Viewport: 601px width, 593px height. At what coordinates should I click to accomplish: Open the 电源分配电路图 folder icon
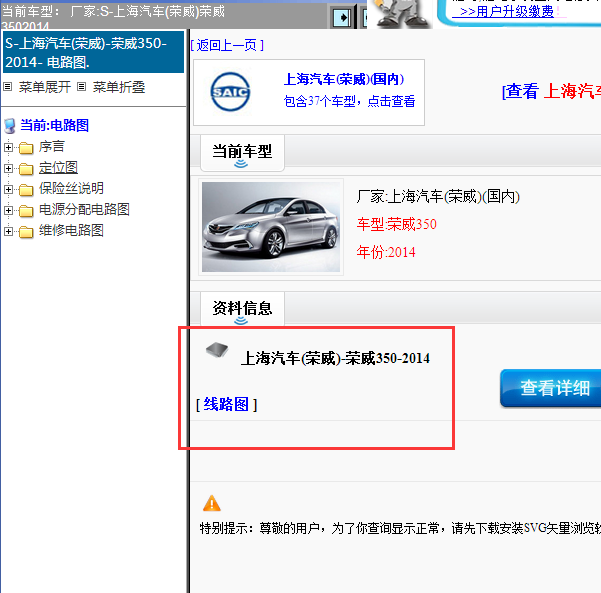pos(26,211)
